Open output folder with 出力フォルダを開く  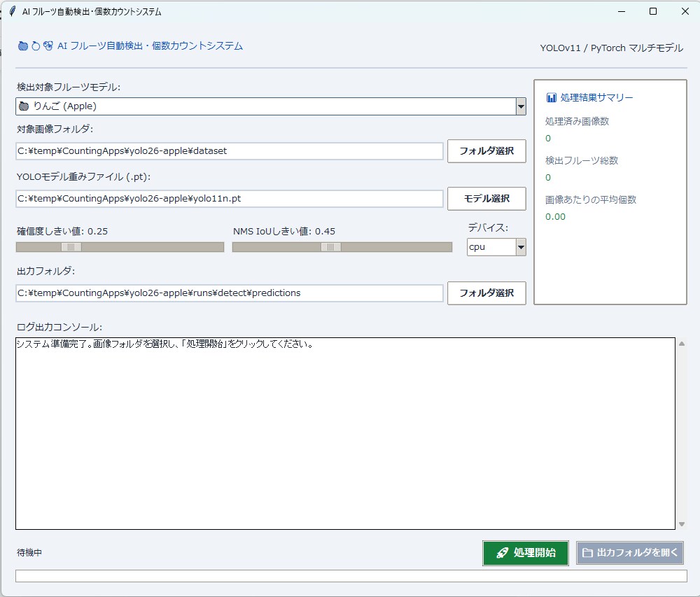tap(629, 553)
